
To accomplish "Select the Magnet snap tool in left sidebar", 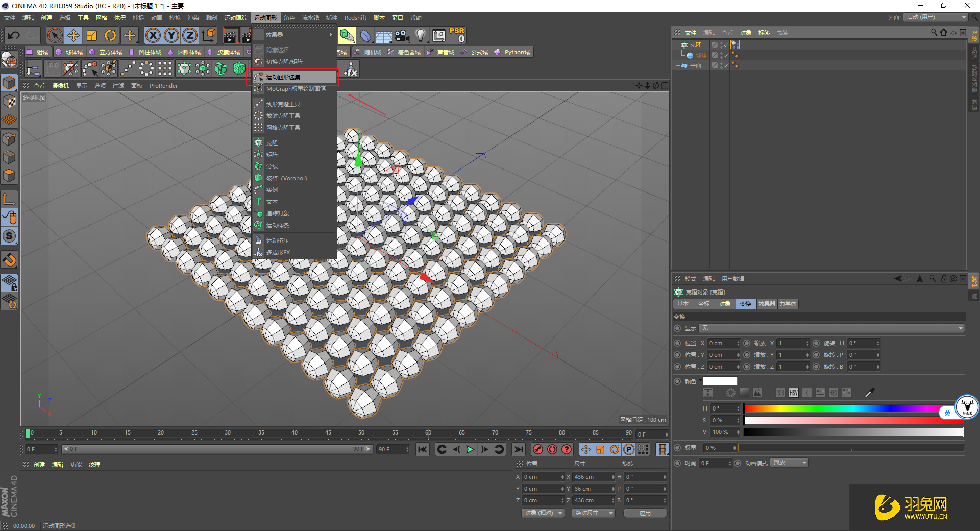I will [10, 260].
